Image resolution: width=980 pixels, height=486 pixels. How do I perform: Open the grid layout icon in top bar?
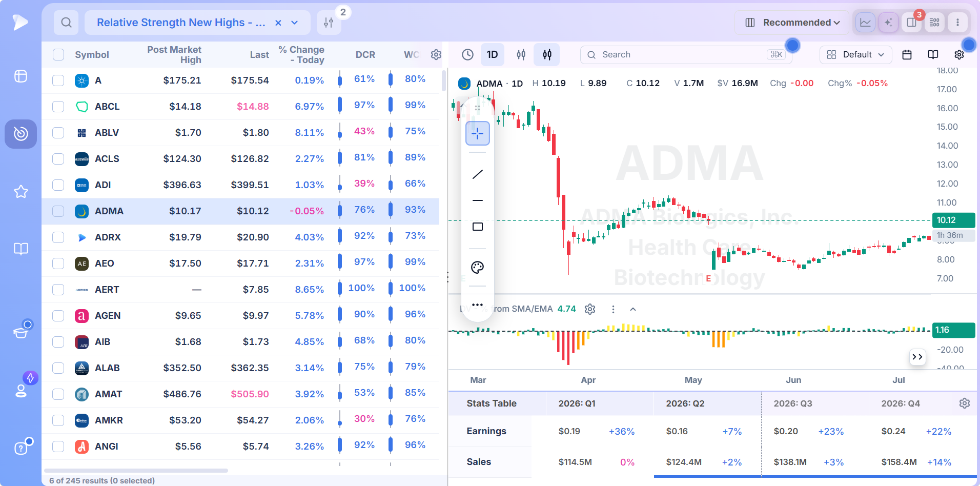[x=934, y=23]
